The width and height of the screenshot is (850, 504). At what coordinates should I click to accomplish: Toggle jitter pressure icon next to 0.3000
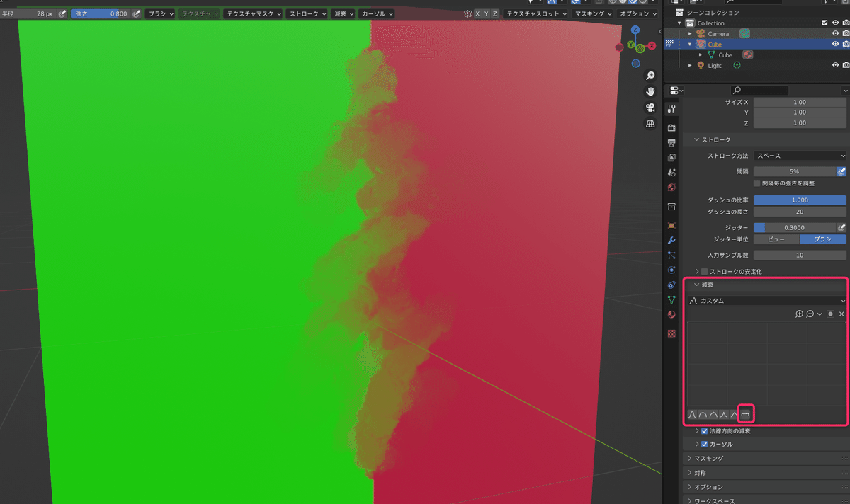[841, 228]
